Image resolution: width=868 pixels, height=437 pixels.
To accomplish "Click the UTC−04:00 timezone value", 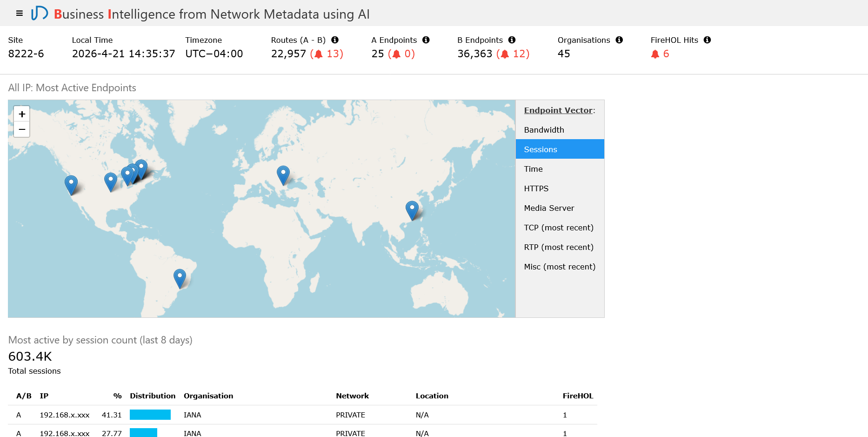I will point(214,54).
